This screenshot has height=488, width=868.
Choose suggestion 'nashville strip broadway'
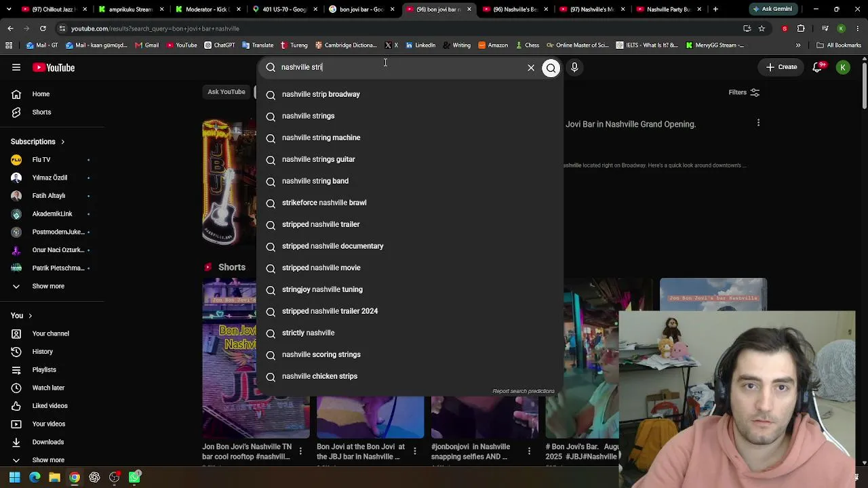coord(410,94)
